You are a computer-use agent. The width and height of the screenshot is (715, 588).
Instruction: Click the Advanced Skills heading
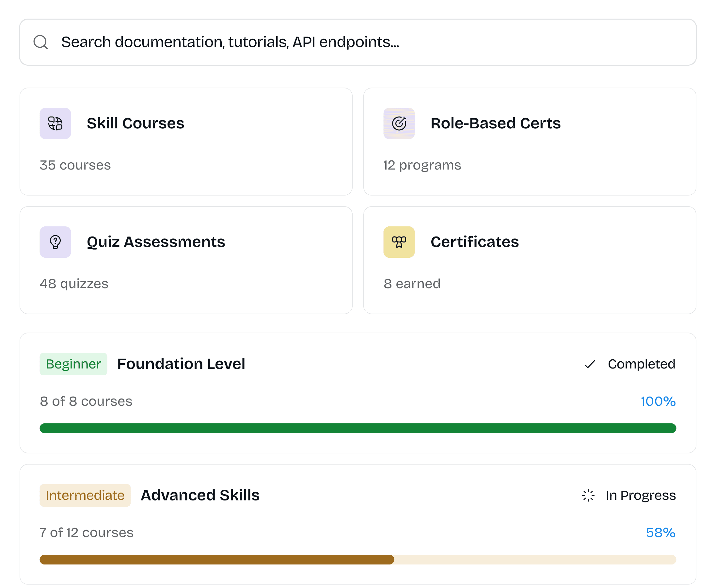[x=200, y=495]
